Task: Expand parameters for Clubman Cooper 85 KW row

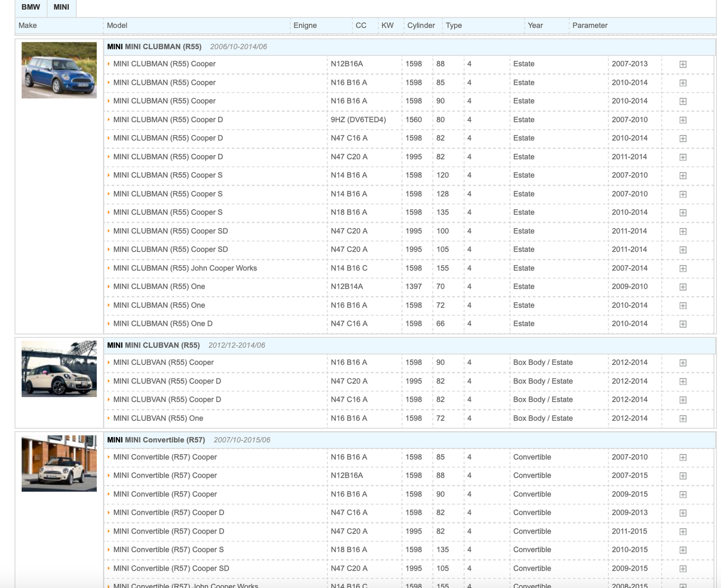Action: tap(683, 83)
